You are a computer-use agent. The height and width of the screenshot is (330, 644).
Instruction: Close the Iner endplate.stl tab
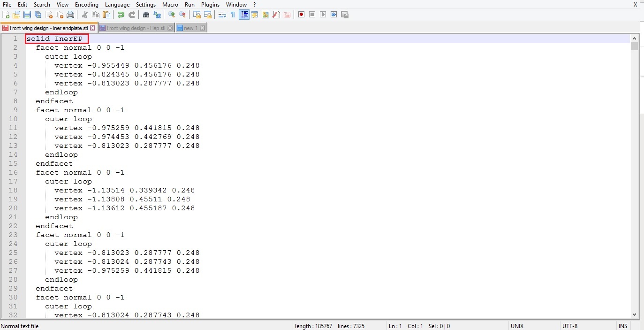click(92, 28)
